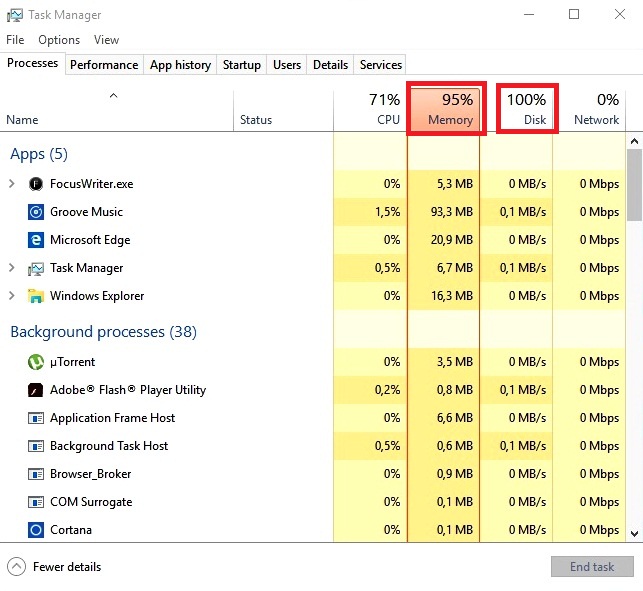643x591 pixels.
Task: Switch to the Performance tab
Action: 104,65
